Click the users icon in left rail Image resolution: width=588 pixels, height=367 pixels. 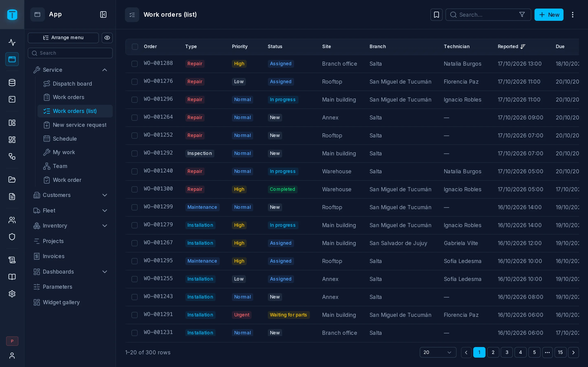point(12,220)
